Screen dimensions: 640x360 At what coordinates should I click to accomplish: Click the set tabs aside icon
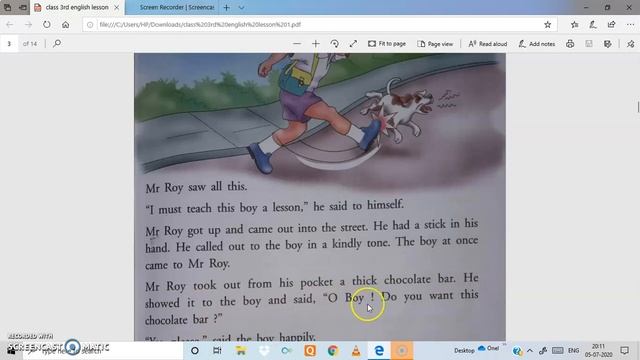(x=23, y=7)
